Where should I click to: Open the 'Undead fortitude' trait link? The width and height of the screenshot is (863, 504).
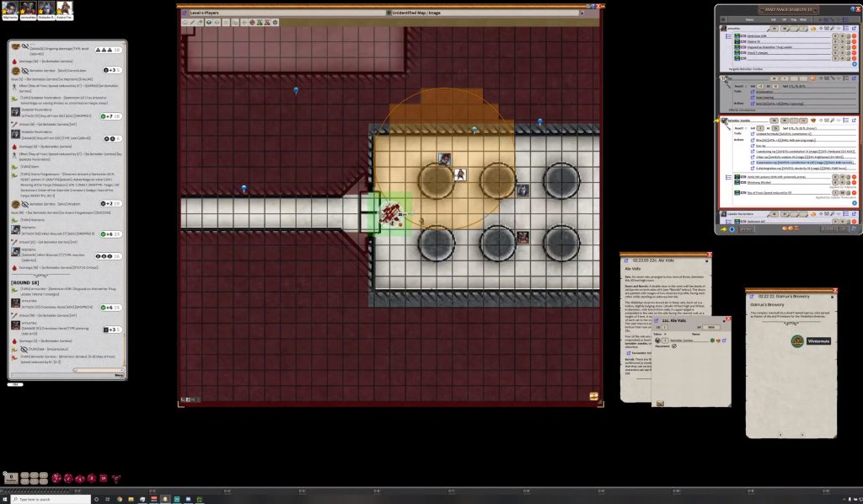(x=753, y=134)
